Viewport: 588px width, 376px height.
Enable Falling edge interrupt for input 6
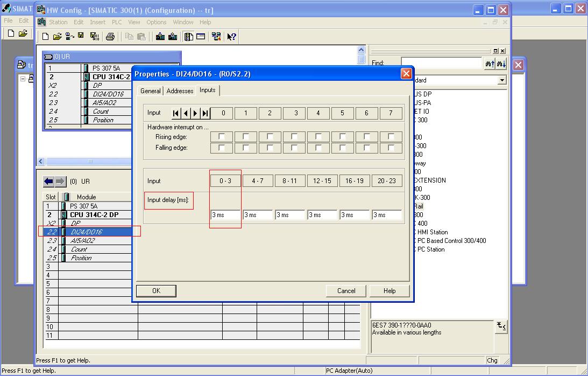coord(367,148)
